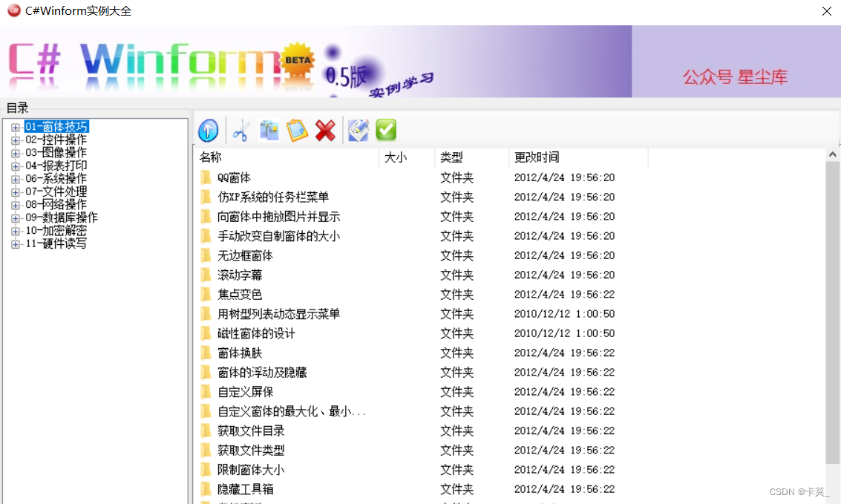This screenshot has width=841, height=504.
Task: Expand the 02-控件操作 tree node
Action: point(15,140)
